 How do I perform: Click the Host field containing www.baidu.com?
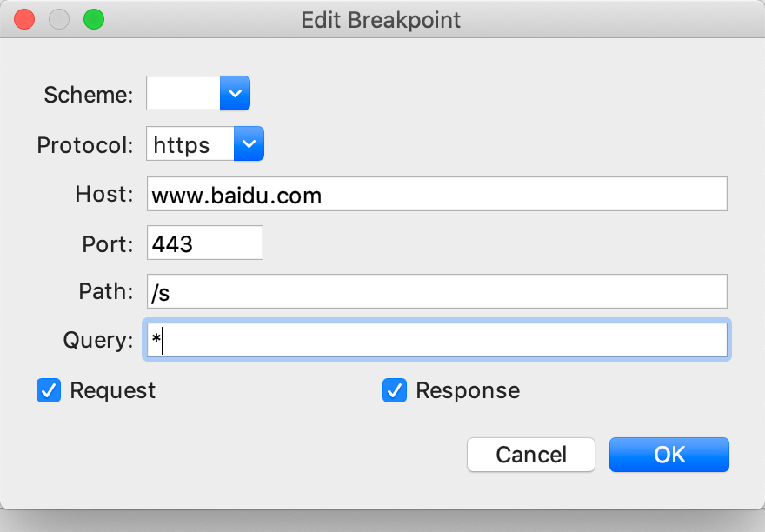pos(436,195)
